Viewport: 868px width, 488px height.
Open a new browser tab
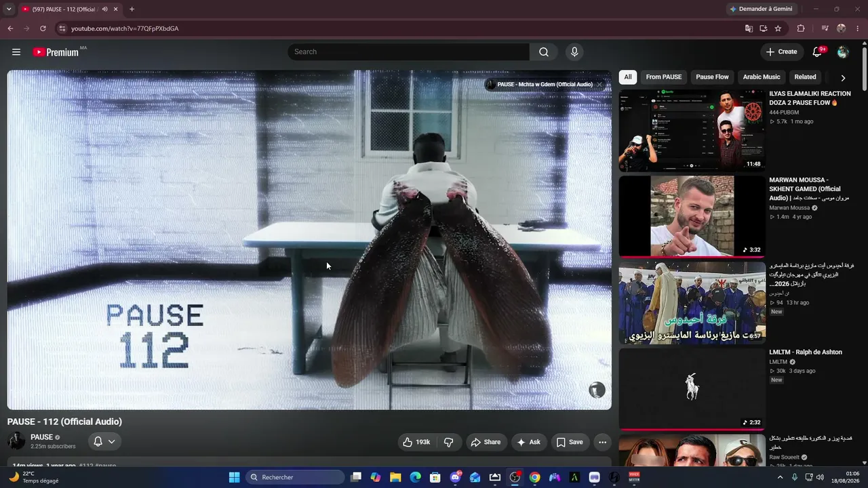[132, 9]
